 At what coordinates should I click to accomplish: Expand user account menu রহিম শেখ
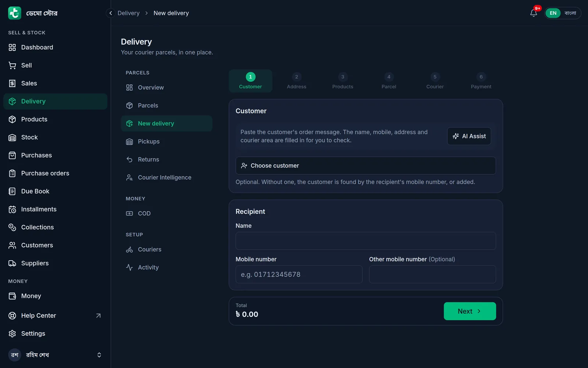point(55,355)
